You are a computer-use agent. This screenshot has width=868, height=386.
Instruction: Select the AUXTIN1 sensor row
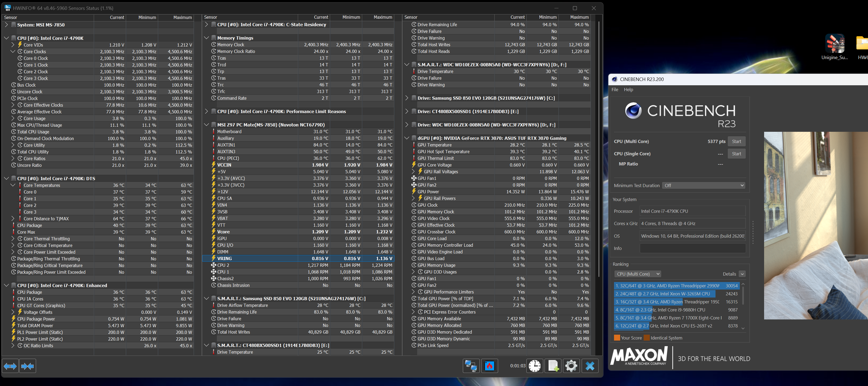pyautogui.click(x=298, y=145)
